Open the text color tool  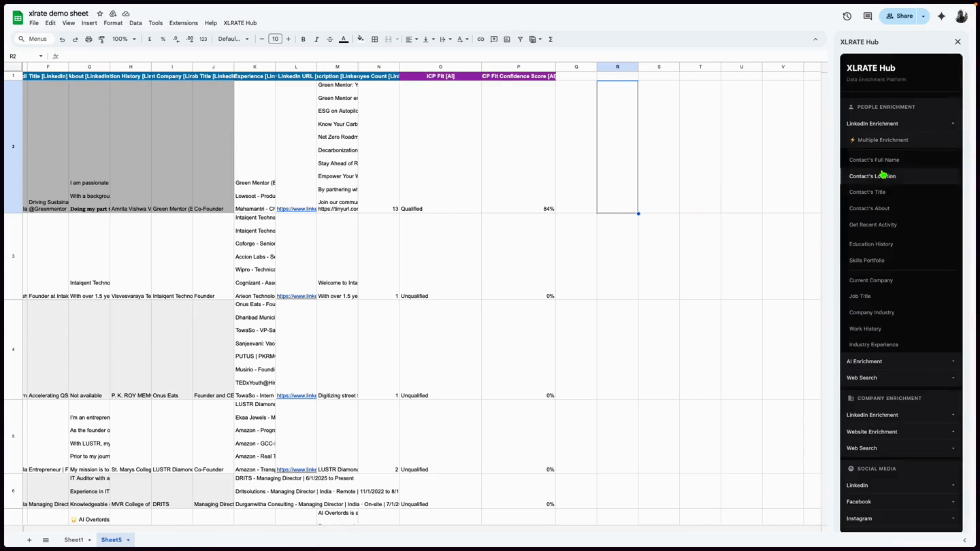point(344,39)
